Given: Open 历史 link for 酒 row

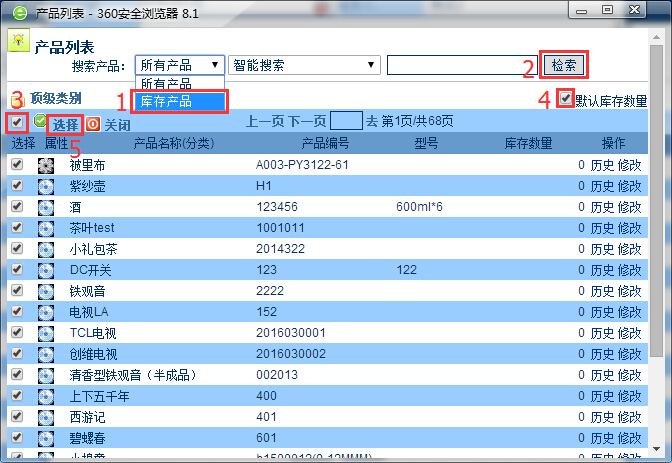Looking at the screenshot, I should (x=602, y=207).
